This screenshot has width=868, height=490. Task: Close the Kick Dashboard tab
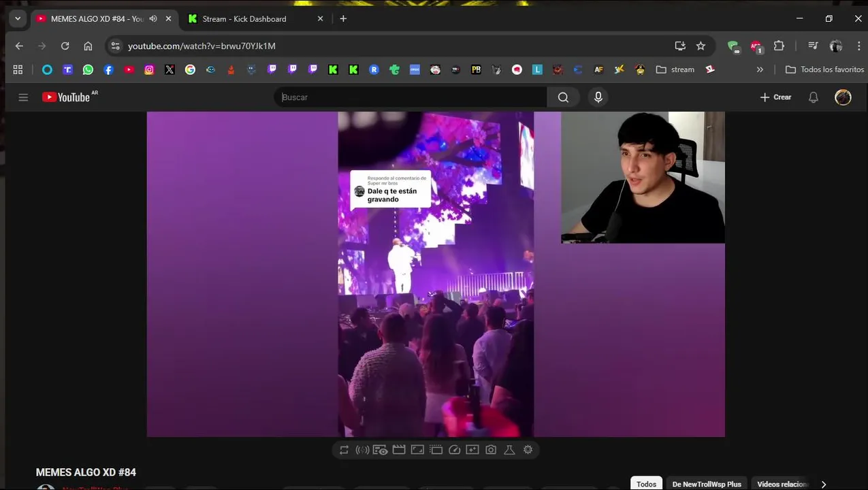pos(320,19)
